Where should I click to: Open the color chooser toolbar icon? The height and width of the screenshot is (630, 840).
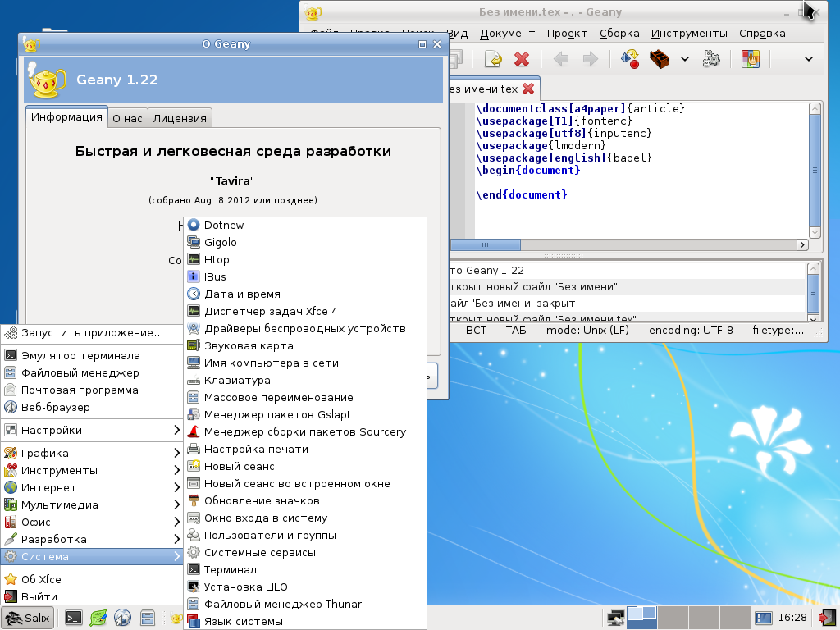coord(751,59)
